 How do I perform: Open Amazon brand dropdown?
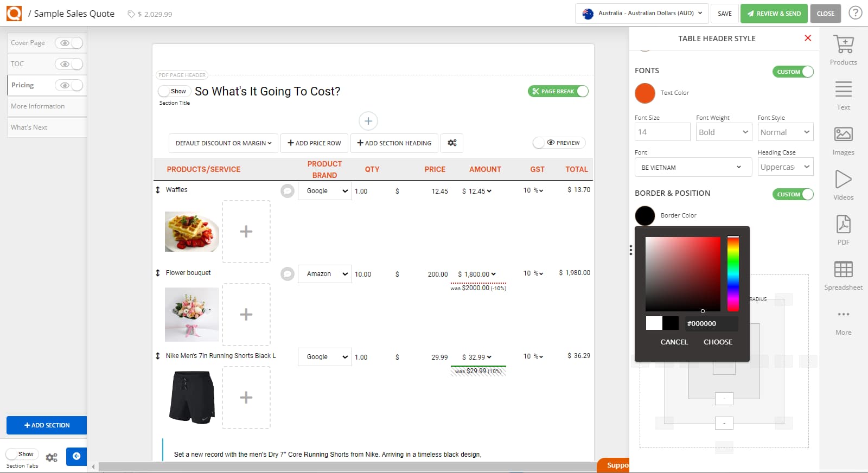pyautogui.click(x=325, y=274)
